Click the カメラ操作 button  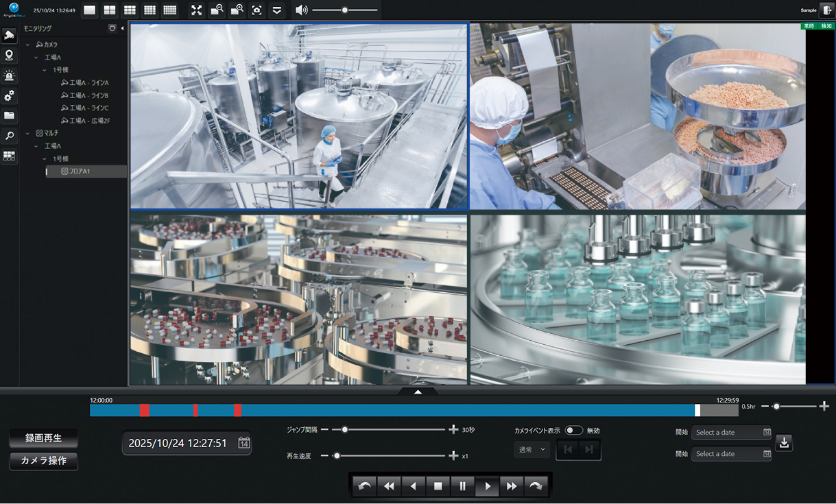coord(44,461)
